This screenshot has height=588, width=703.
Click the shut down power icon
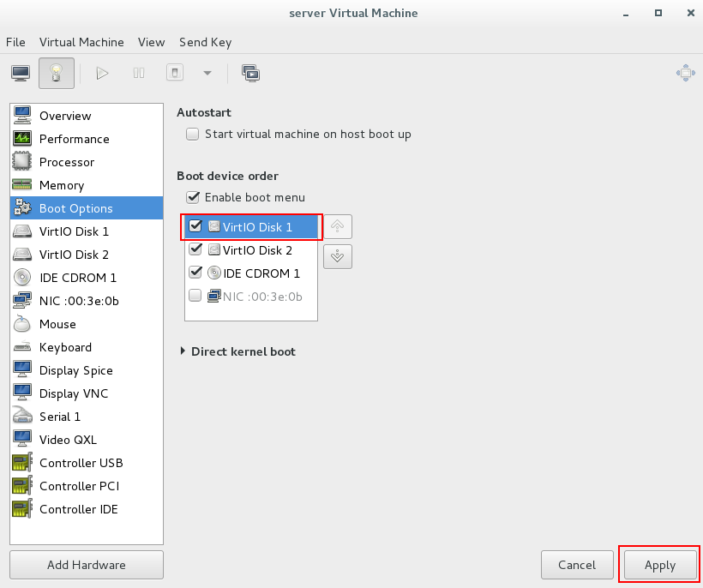click(x=175, y=73)
